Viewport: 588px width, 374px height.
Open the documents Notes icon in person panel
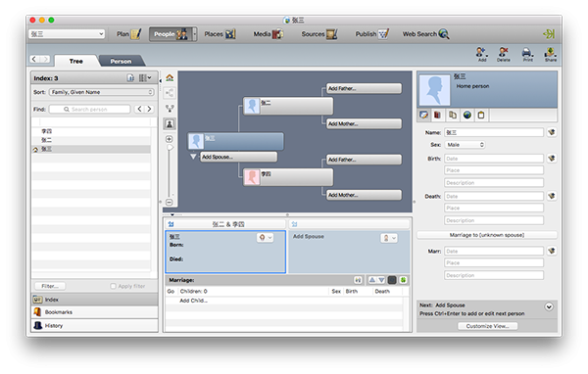(x=453, y=116)
